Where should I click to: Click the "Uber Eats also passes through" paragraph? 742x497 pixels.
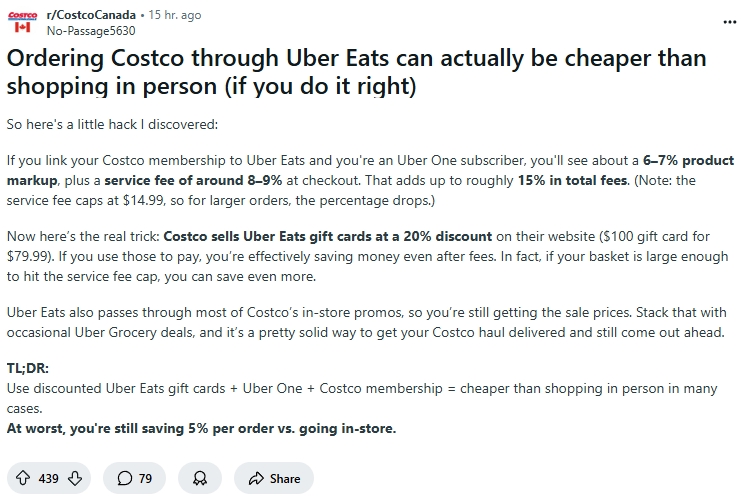pos(366,322)
